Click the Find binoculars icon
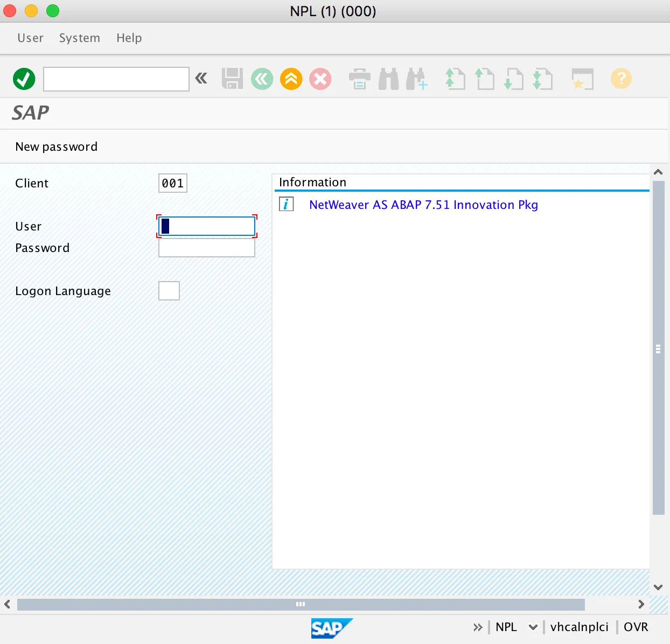Image resolution: width=670 pixels, height=644 pixels. tap(388, 79)
